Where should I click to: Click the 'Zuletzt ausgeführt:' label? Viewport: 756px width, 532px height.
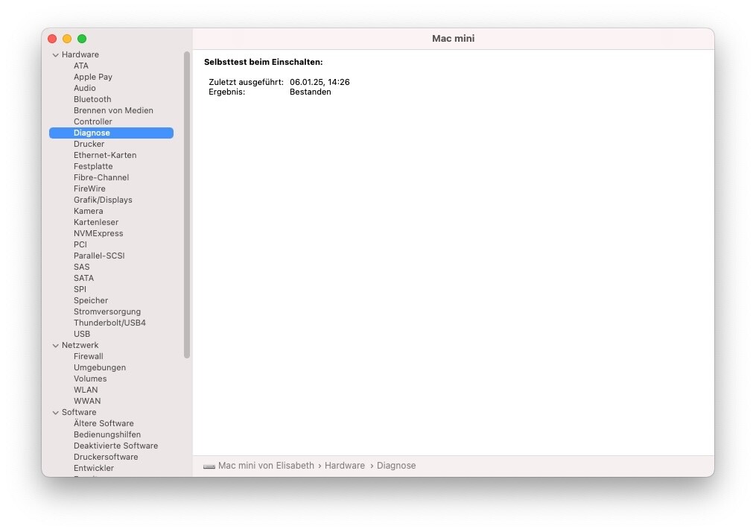pyautogui.click(x=247, y=82)
